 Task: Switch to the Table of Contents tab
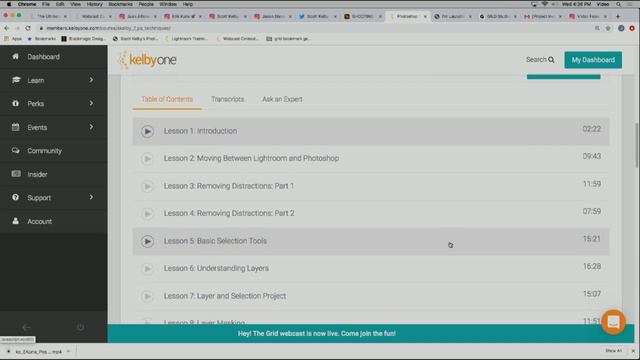167,99
